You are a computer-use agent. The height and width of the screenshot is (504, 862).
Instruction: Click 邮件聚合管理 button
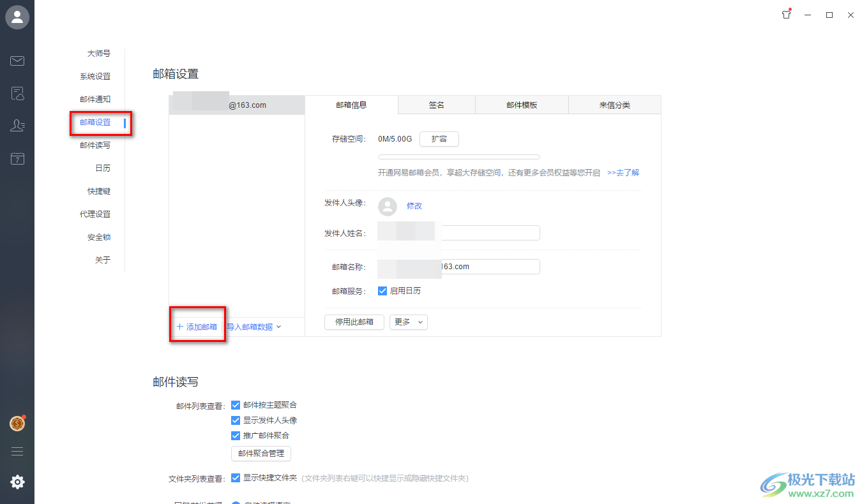[x=261, y=454]
